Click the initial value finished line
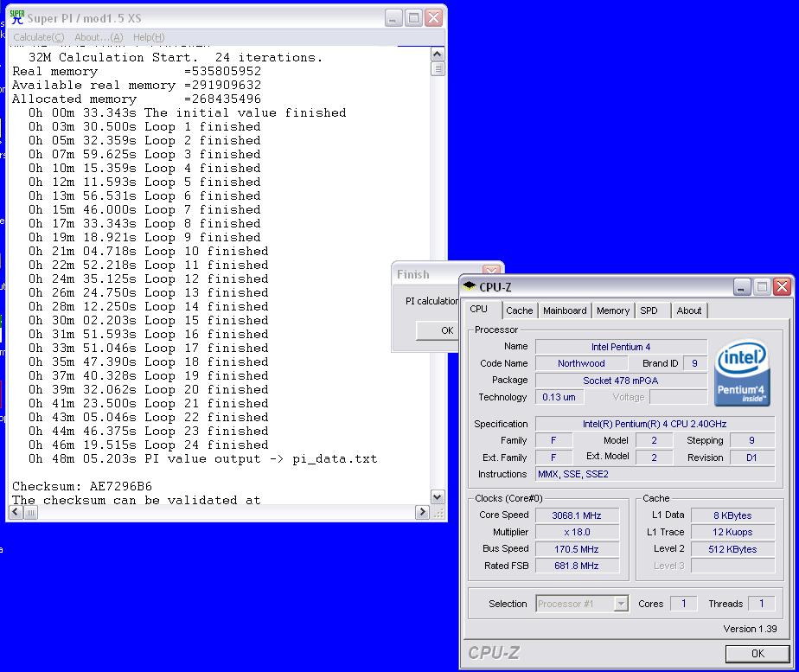 (x=187, y=112)
